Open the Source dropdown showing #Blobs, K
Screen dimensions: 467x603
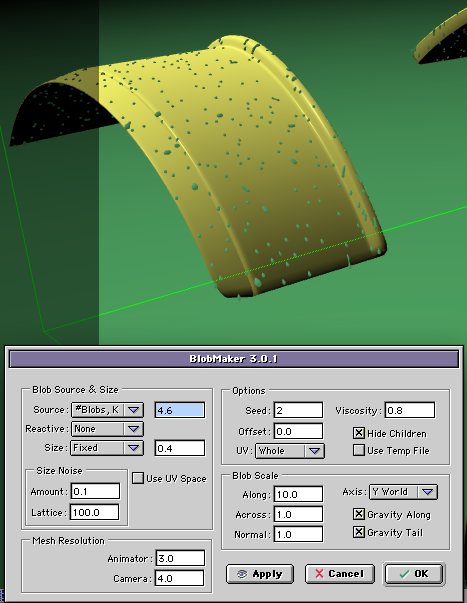tap(107, 410)
